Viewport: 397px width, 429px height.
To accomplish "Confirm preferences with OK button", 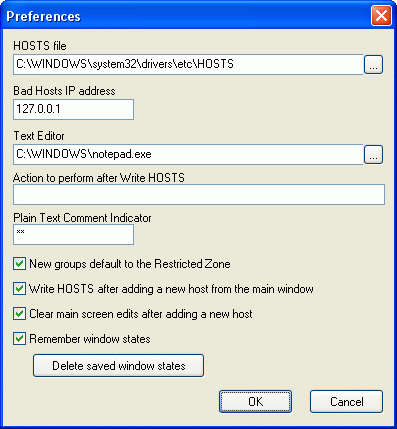I will point(255,402).
